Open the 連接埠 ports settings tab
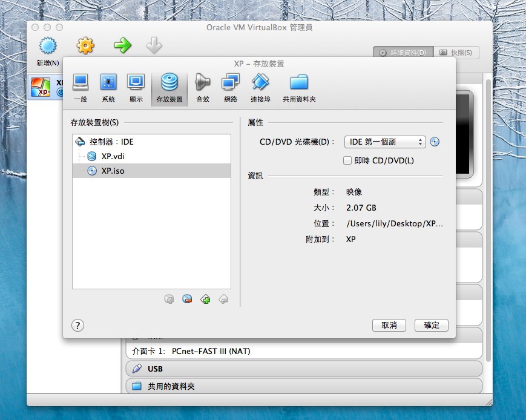Screen dimensions: 526x420 260,88
